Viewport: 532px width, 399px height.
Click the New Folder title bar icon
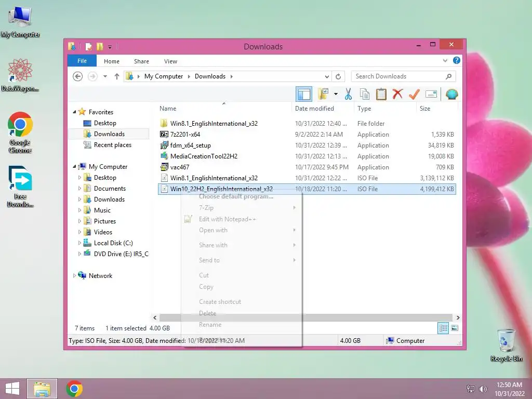click(100, 46)
